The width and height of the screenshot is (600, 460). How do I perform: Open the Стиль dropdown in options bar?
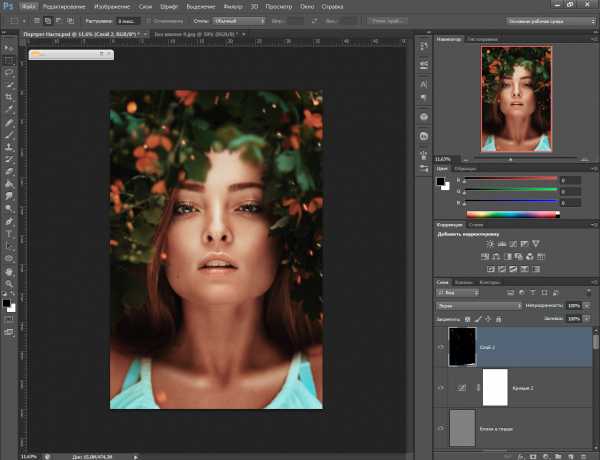click(x=239, y=19)
